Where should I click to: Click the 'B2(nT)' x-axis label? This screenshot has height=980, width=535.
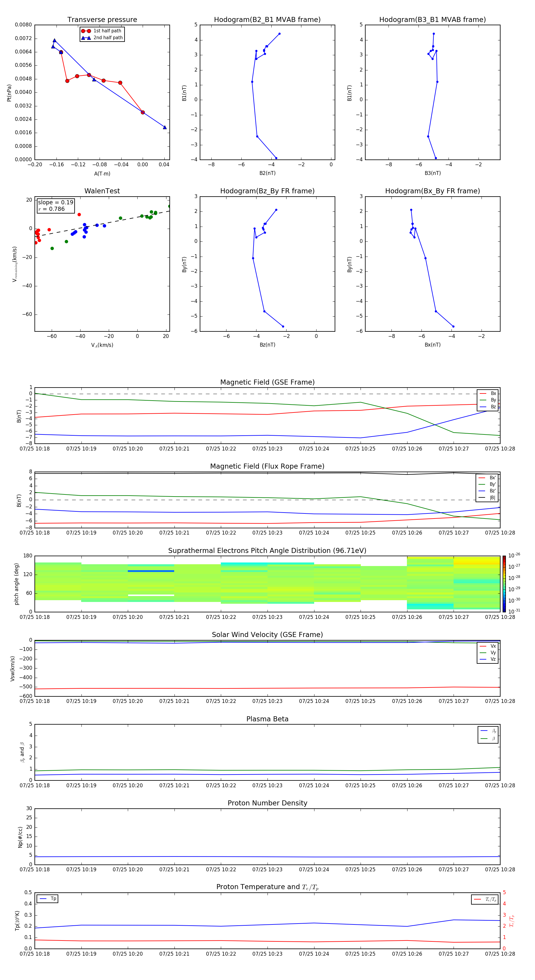(x=267, y=173)
